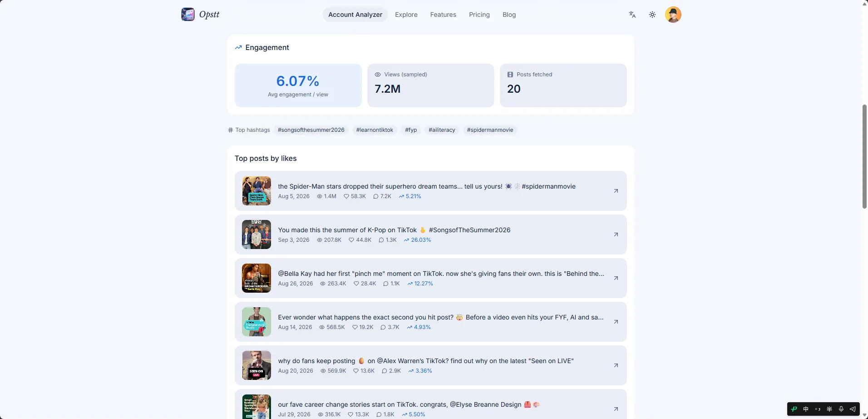868x419 pixels.
Task: Open external link for Bella Kay post
Action: click(x=616, y=278)
